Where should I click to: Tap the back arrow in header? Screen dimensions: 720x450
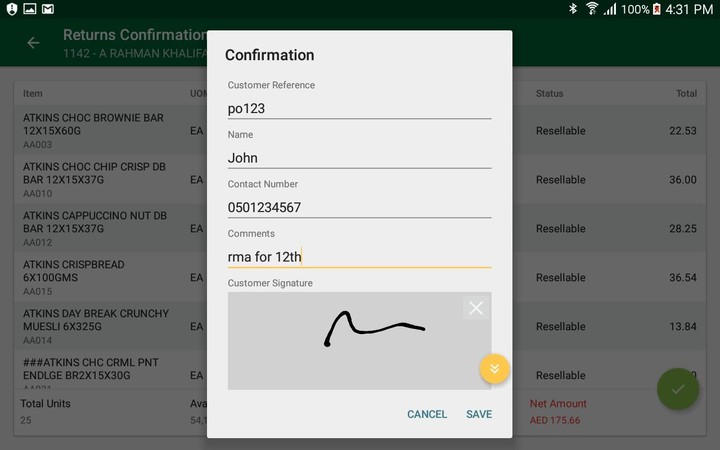point(33,42)
